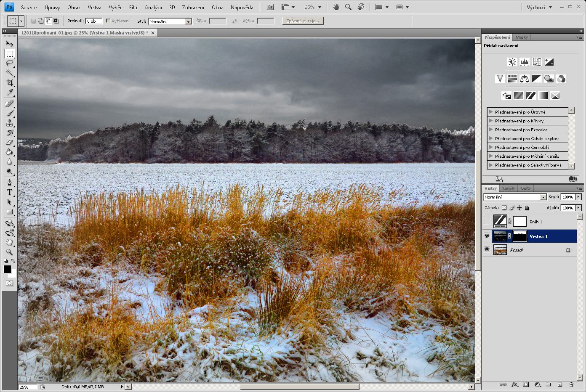Select the Crop tool
The height and width of the screenshot is (392, 586).
coord(10,83)
